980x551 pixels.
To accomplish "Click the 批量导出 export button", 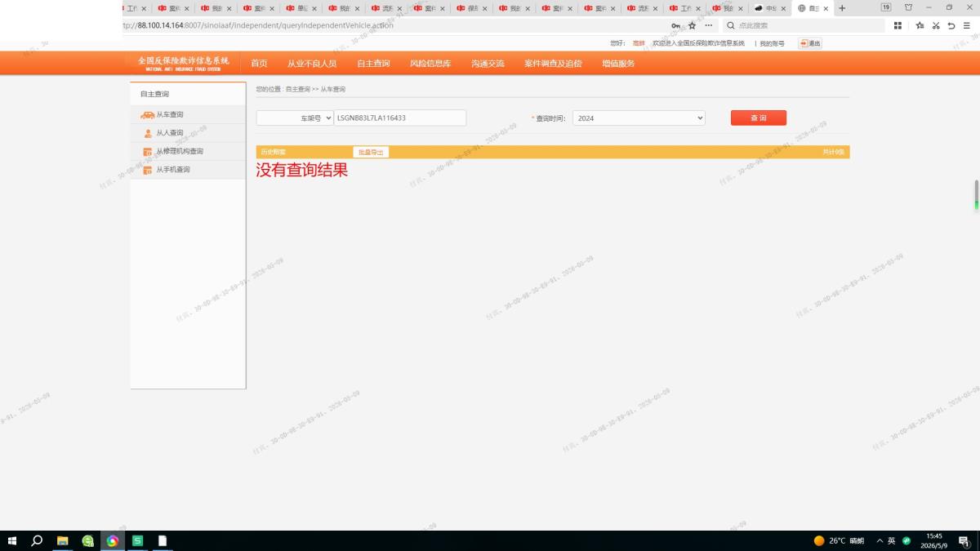I will 371,153.
